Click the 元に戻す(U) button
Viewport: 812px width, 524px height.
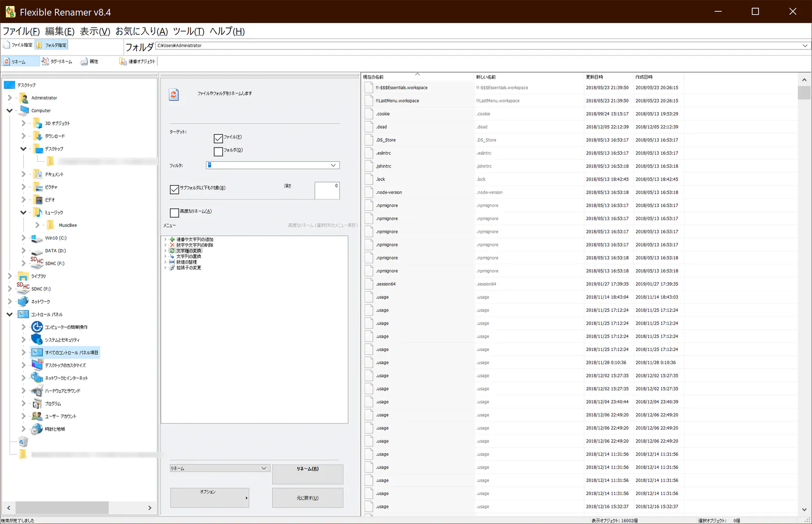tap(308, 498)
